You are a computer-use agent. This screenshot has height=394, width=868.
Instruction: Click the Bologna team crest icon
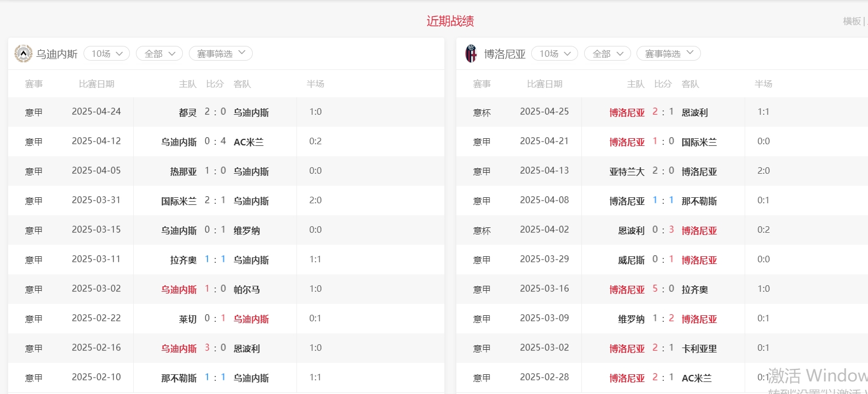tap(471, 54)
